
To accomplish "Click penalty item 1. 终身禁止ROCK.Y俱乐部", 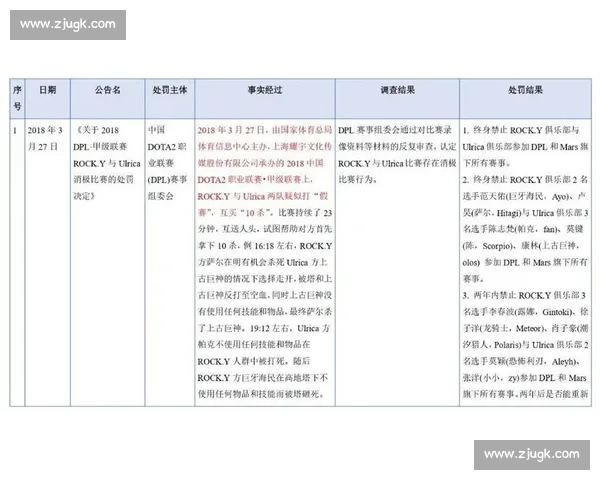I will pos(525,147).
